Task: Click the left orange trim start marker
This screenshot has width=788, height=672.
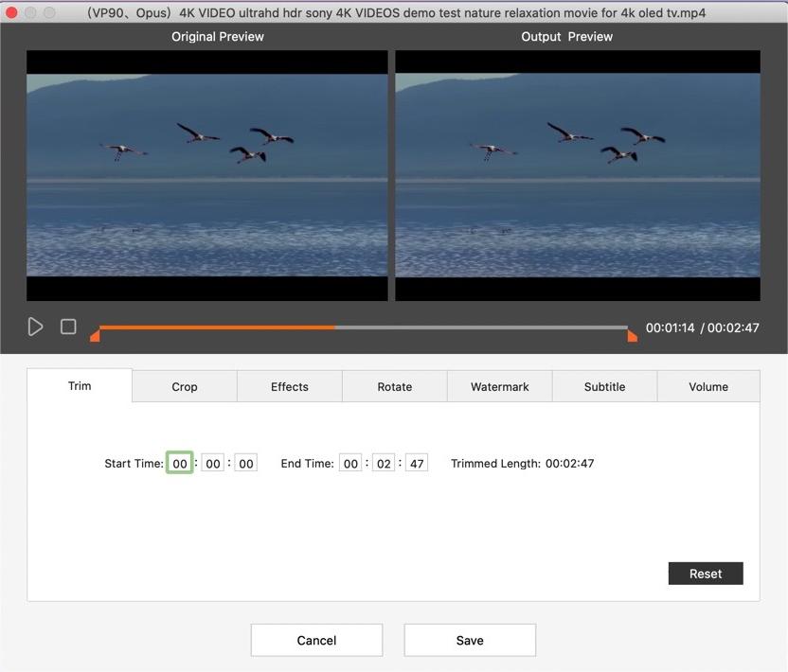Action: click(x=95, y=335)
